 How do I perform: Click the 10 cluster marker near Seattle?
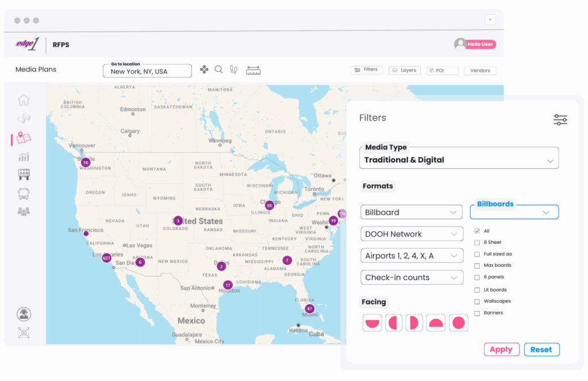point(86,162)
